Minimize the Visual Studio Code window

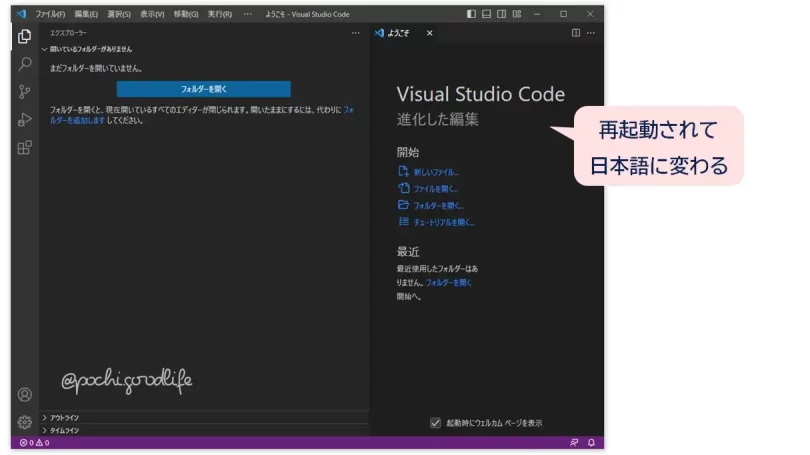pos(537,14)
